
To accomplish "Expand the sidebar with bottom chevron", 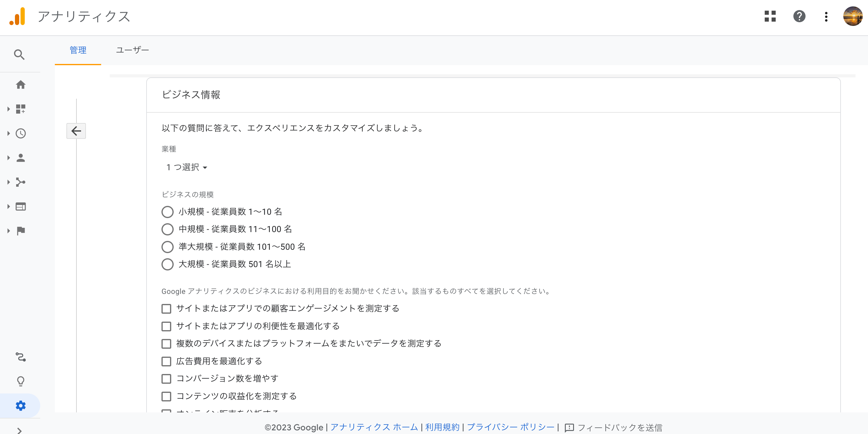I will coord(19,430).
